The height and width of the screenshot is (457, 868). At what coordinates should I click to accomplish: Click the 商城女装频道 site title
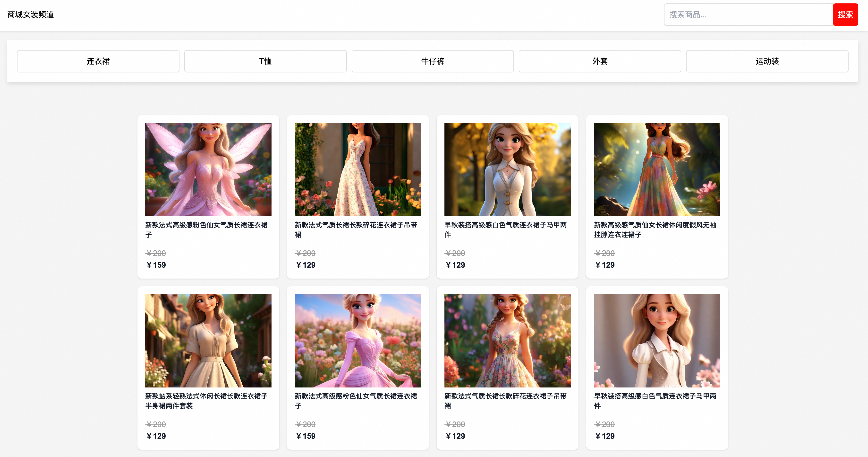pyautogui.click(x=31, y=15)
